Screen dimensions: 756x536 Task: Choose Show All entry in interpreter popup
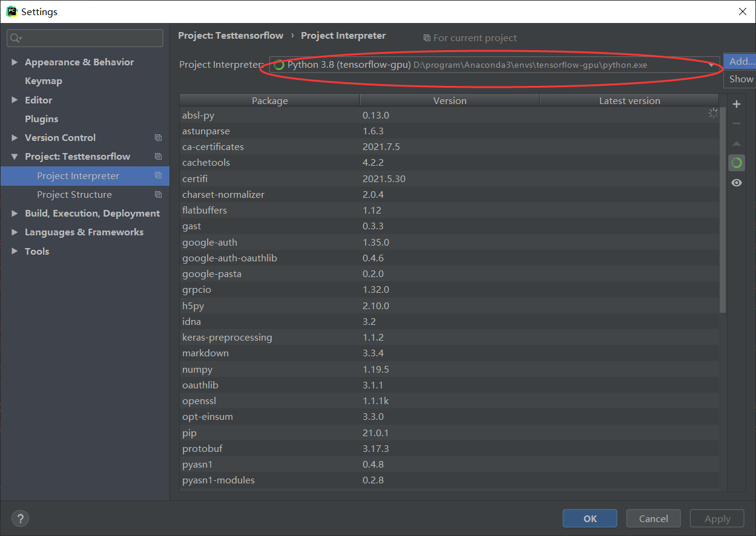(x=740, y=79)
